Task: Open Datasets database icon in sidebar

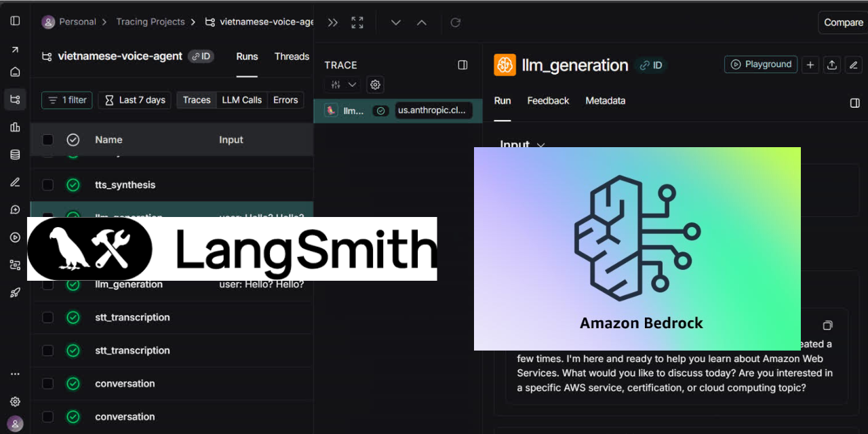Action: pos(15,155)
